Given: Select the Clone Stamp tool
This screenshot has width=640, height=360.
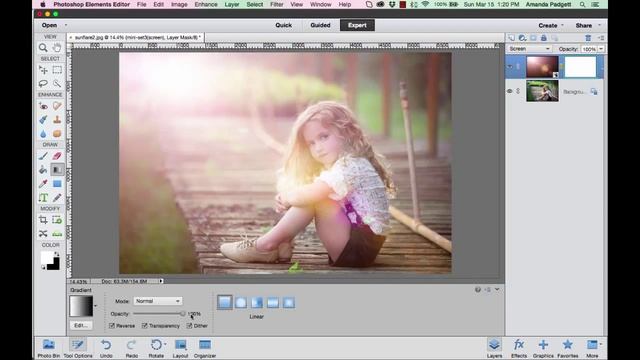Looking at the screenshot, I should tap(57, 120).
